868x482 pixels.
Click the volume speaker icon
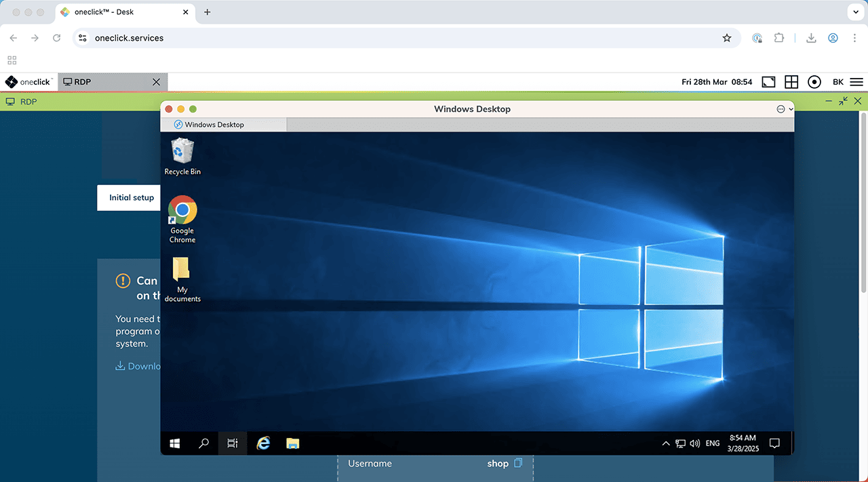click(694, 443)
